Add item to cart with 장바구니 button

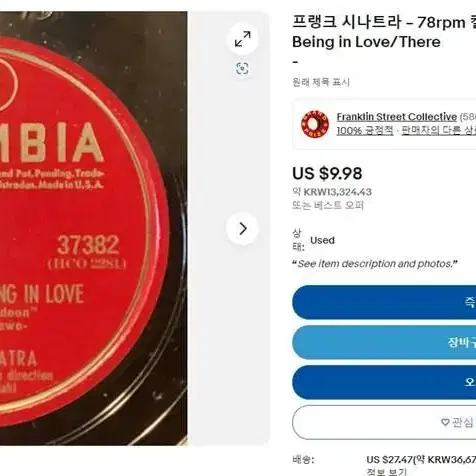(x=384, y=342)
